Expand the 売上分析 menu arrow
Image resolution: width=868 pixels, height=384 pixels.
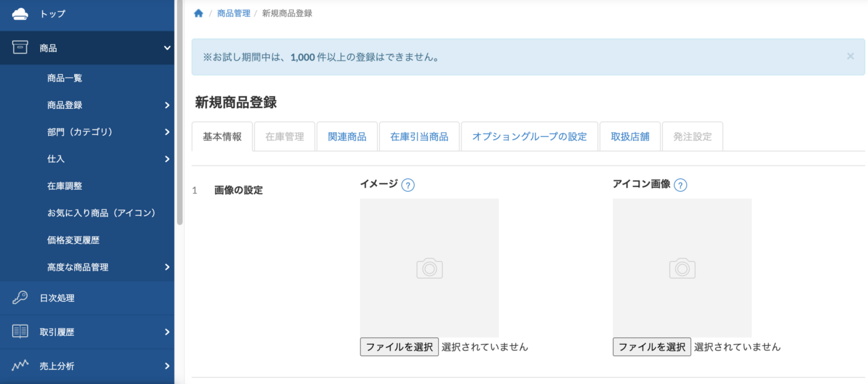(x=167, y=365)
